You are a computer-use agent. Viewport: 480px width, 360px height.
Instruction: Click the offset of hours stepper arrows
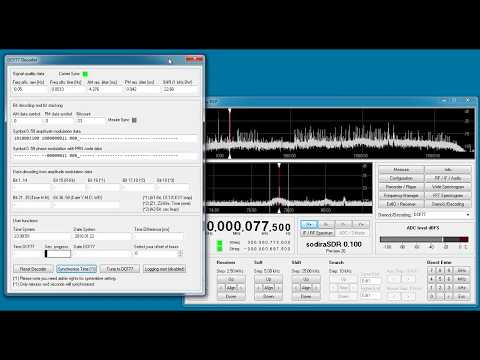point(180,253)
